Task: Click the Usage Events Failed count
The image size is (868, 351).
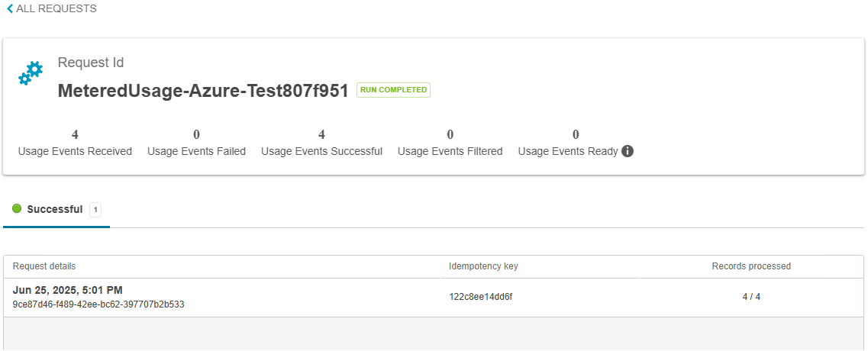Action: coord(196,134)
